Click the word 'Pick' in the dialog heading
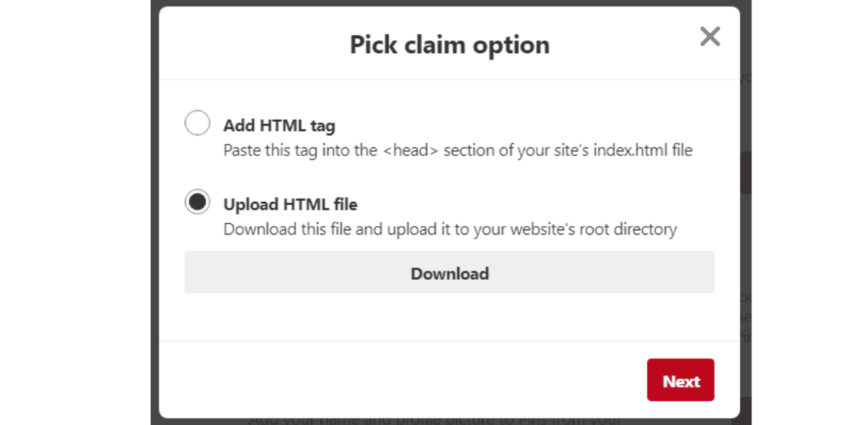The width and height of the screenshot is (850, 425). click(370, 45)
